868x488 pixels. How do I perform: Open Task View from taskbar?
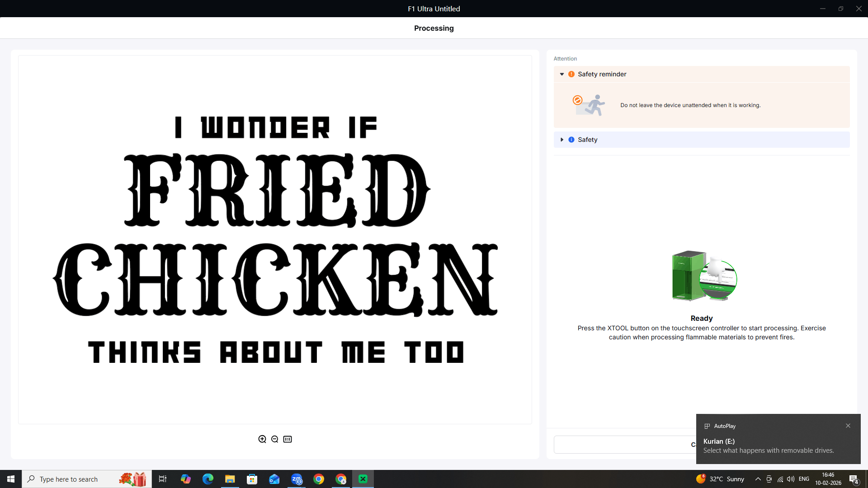[x=163, y=479]
